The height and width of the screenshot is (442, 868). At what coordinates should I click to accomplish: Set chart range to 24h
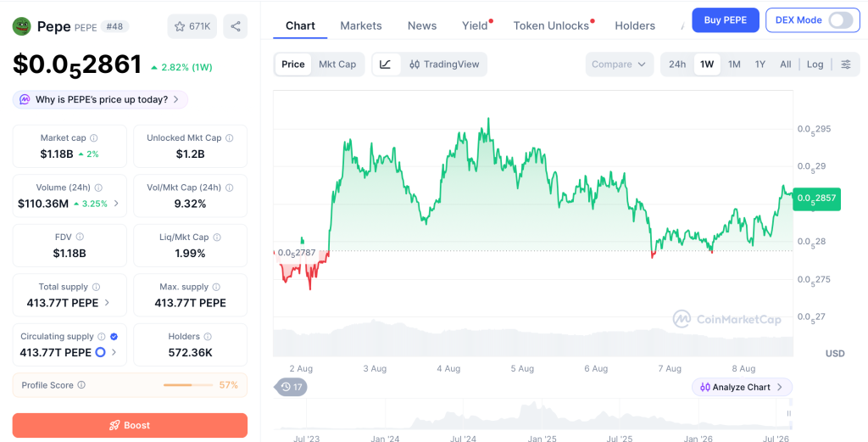(x=677, y=64)
